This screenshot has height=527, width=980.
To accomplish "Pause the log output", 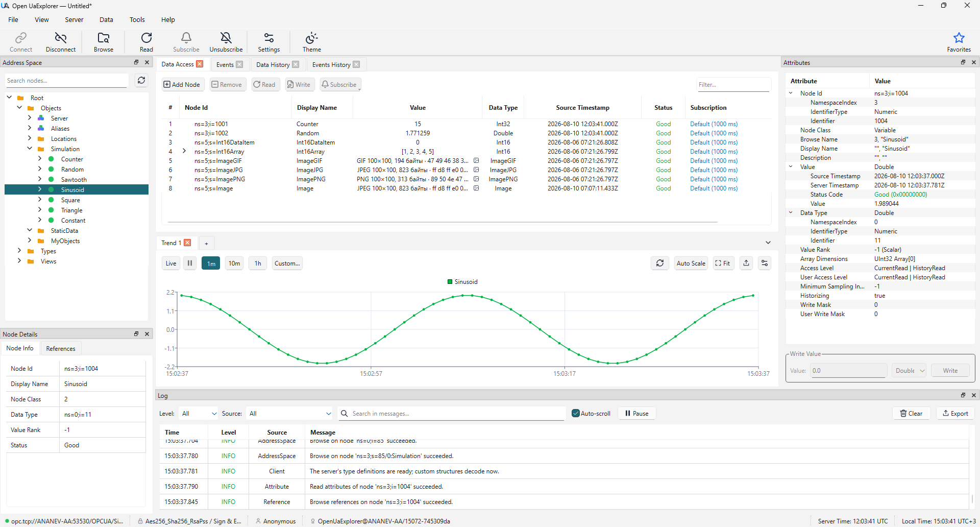I will coord(637,414).
